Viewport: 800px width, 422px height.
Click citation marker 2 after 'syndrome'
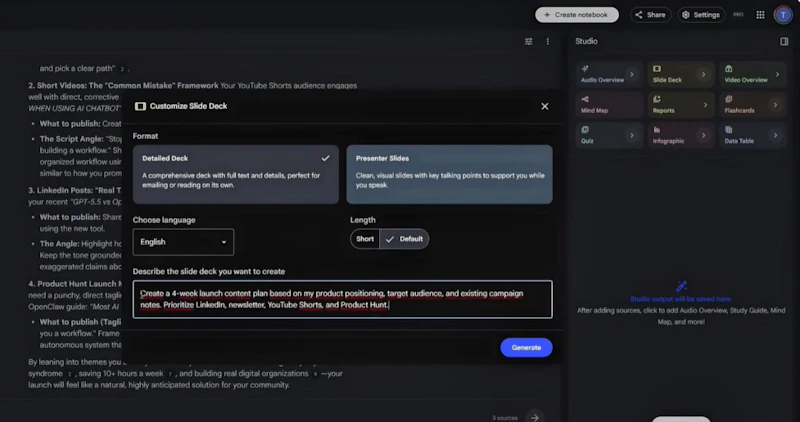point(69,374)
